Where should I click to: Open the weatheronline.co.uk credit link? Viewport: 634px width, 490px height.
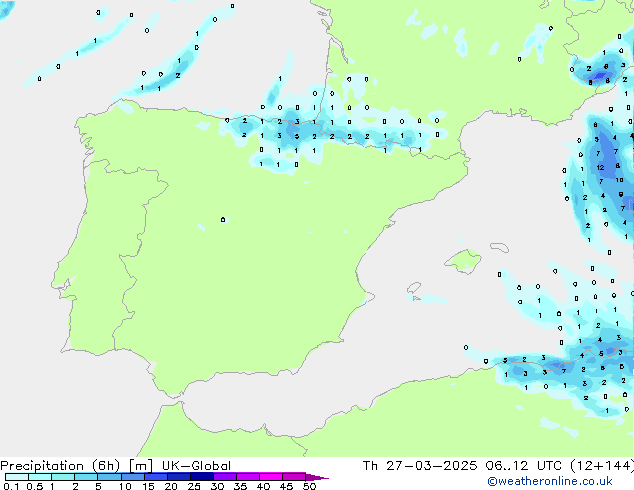pos(550,481)
